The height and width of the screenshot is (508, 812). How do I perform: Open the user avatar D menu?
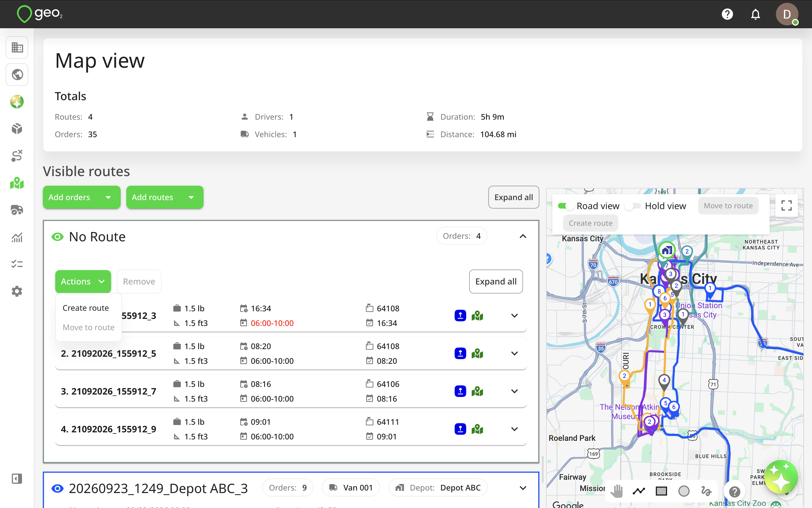tap(787, 14)
